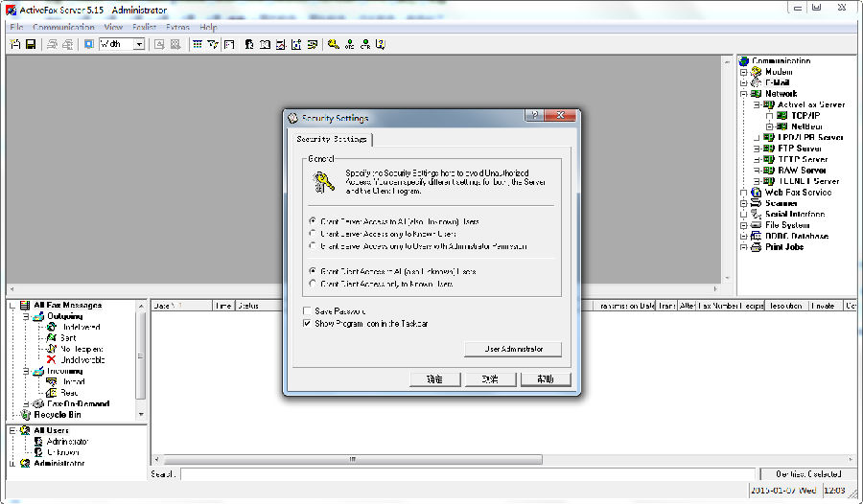Click the 取消 (Cancel) button
863x504 pixels.
[x=490, y=379]
